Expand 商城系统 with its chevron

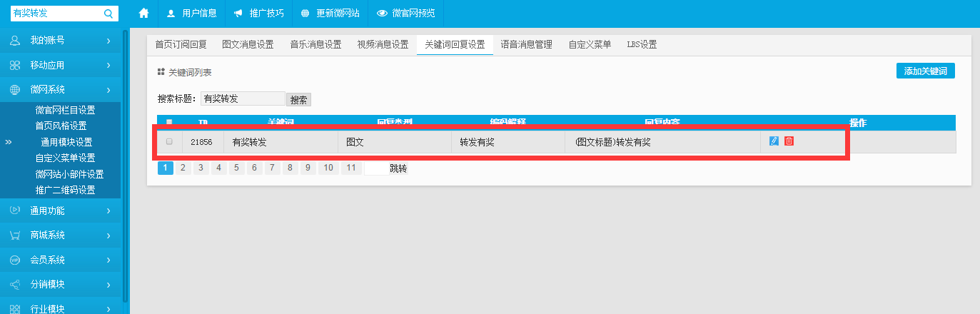(x=108, y=235)
